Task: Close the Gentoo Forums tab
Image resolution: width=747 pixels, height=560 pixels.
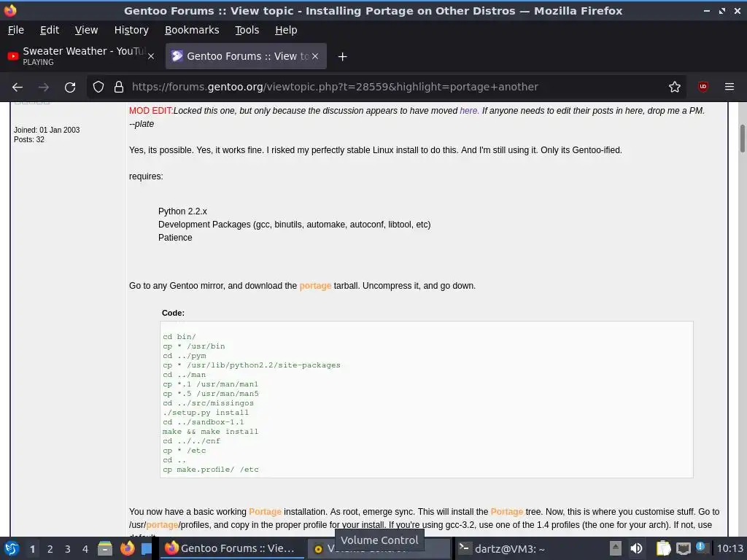Action: 315,56
